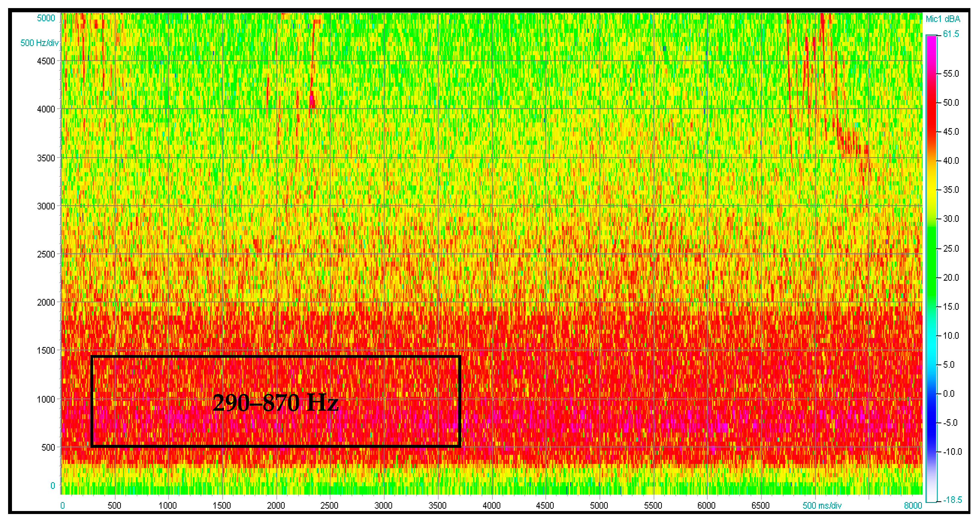Click the 0 label on time axis
Screen dimensions: 980x520
(62, 506)
